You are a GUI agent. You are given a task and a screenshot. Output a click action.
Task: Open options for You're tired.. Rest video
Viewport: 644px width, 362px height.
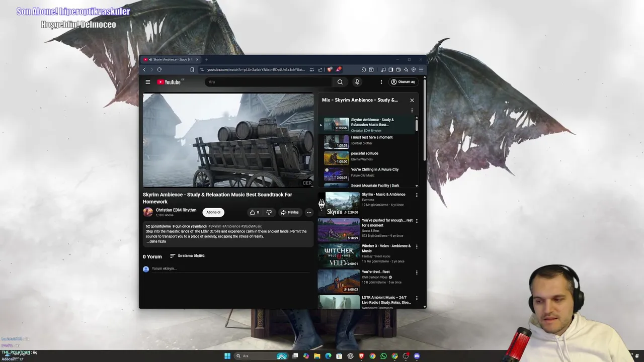[x=417, y=273]
